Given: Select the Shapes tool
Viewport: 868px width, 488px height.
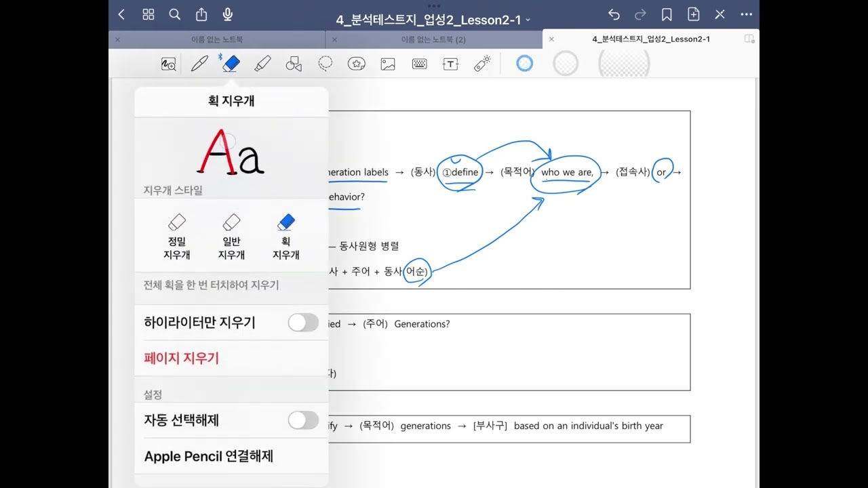Looking at the screenshot, I should pos(294,64).
